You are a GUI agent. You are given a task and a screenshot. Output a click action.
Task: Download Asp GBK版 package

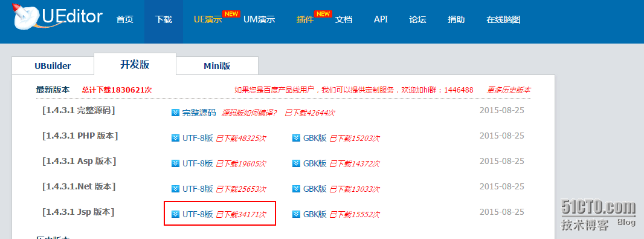click(315, 164)
